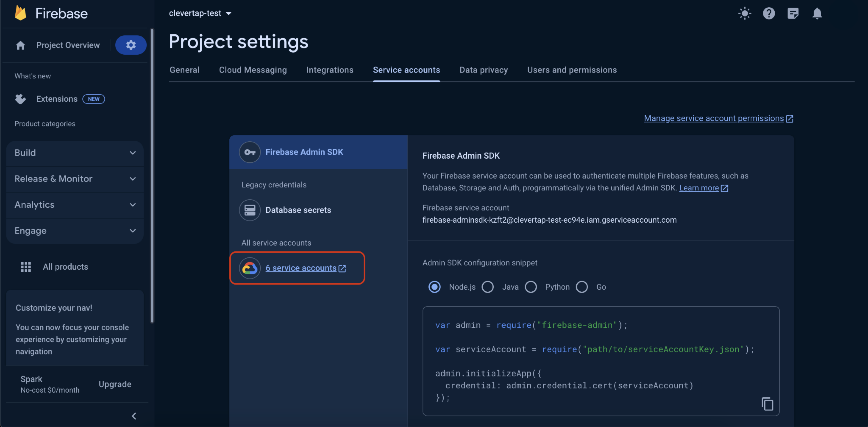
Task: Expand the Build category
Action: click(x=75, y=153)
